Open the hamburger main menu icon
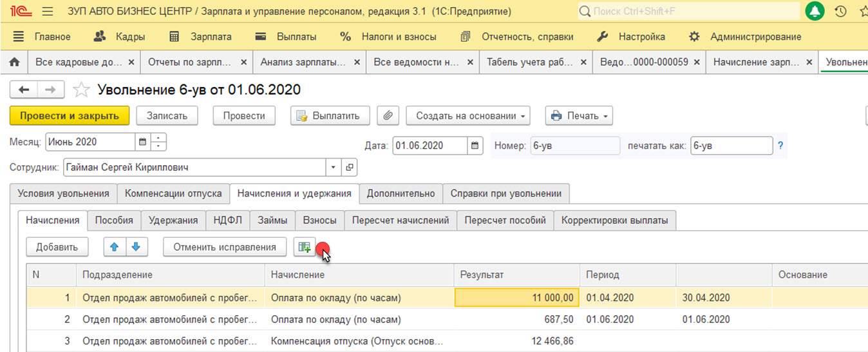 tap(47, 12)
